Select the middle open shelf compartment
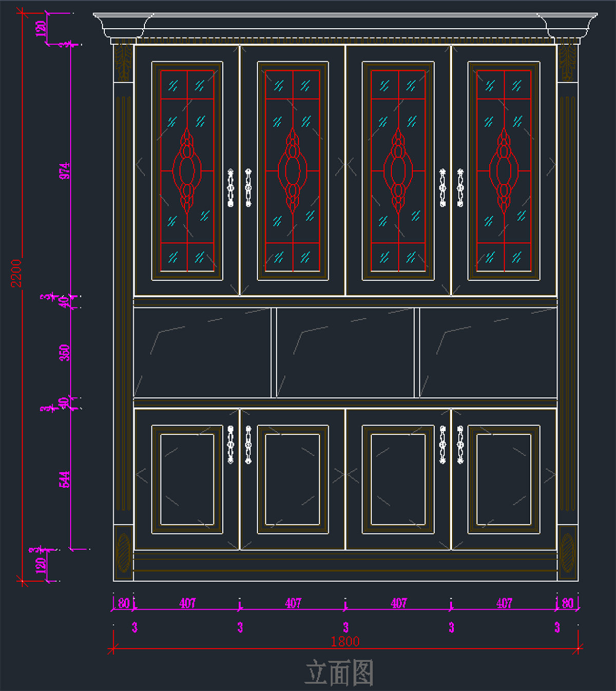Image resolution: width=616 pixels, height=691 pixels. pyautogui.click(x=345, y=352)
